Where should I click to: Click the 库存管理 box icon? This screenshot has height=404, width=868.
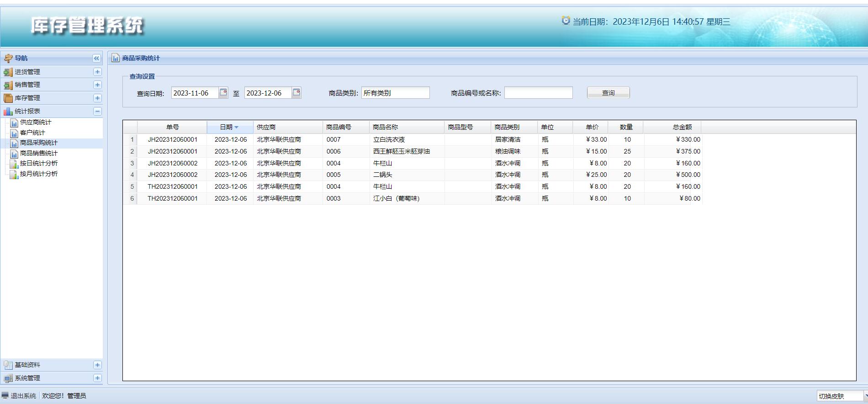pos(8,98)
